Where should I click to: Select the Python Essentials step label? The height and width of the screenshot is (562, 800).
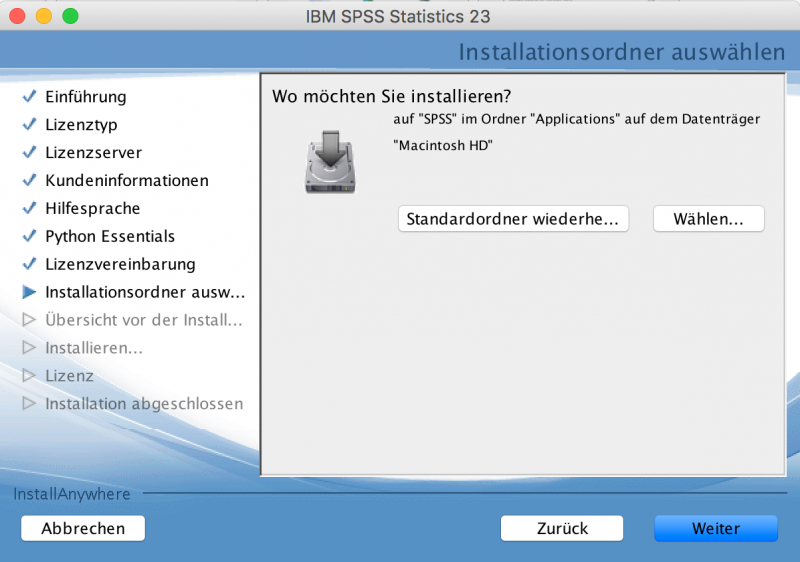pyautogui.click(x=110, y=236)
